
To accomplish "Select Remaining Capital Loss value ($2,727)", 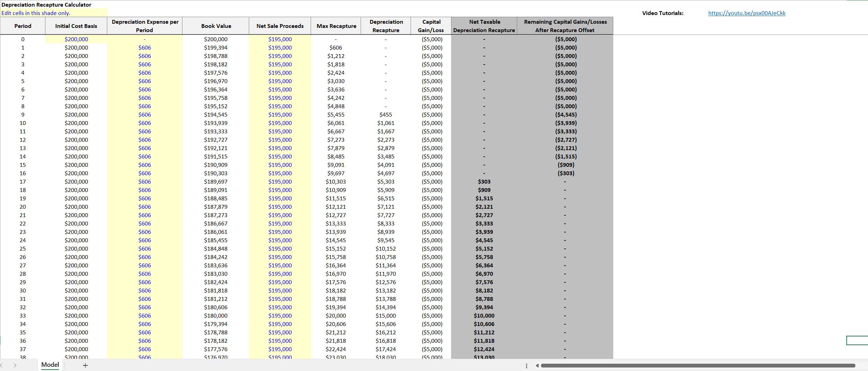I will click(566, 140).
